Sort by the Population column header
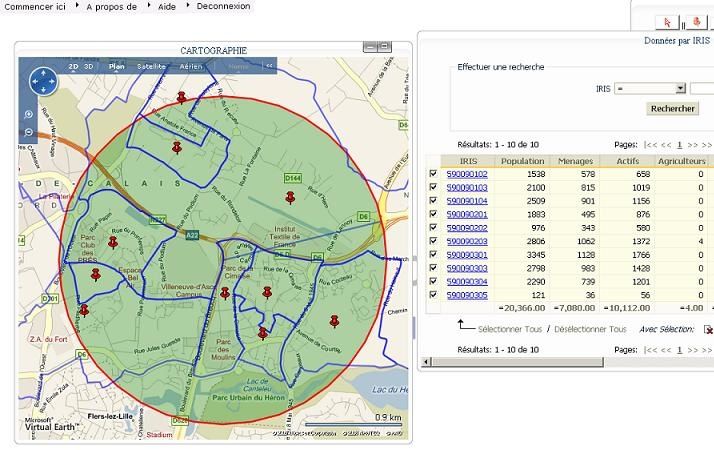714x450 pixels. click(x=522, y=161)
